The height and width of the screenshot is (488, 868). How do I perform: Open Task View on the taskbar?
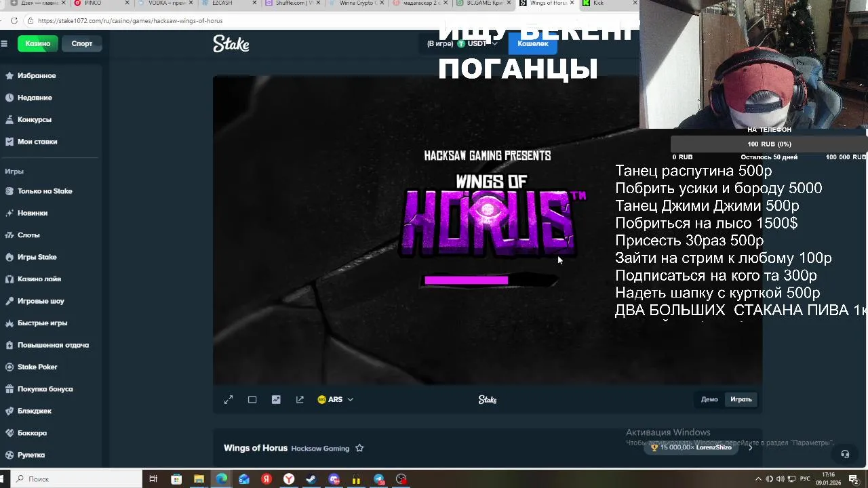[x=153, y=479]
